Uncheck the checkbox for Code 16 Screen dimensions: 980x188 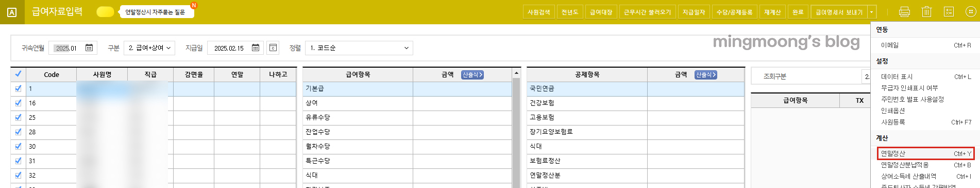18,103
